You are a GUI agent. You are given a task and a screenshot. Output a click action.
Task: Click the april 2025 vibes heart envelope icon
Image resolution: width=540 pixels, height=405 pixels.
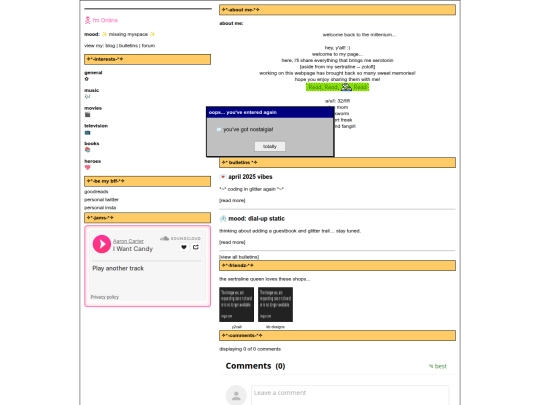[223, 177]
